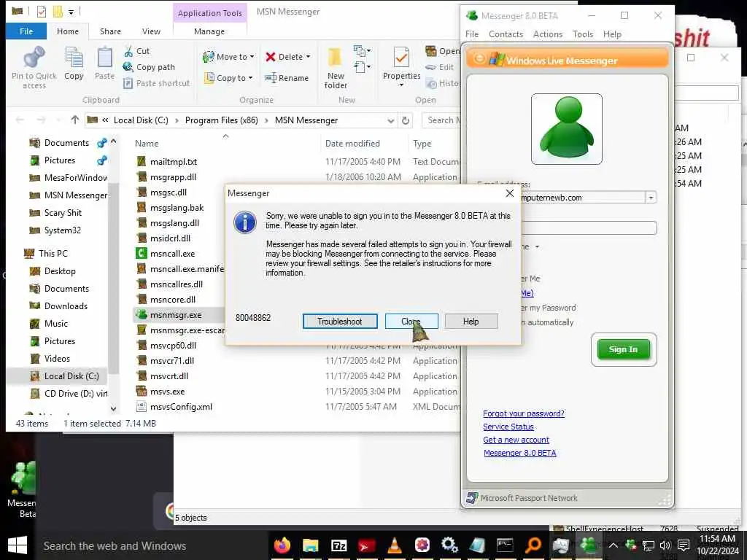747x560 pixels.
Task: Open the Actions menu in Messenger
Action: [x=547, y=34]
